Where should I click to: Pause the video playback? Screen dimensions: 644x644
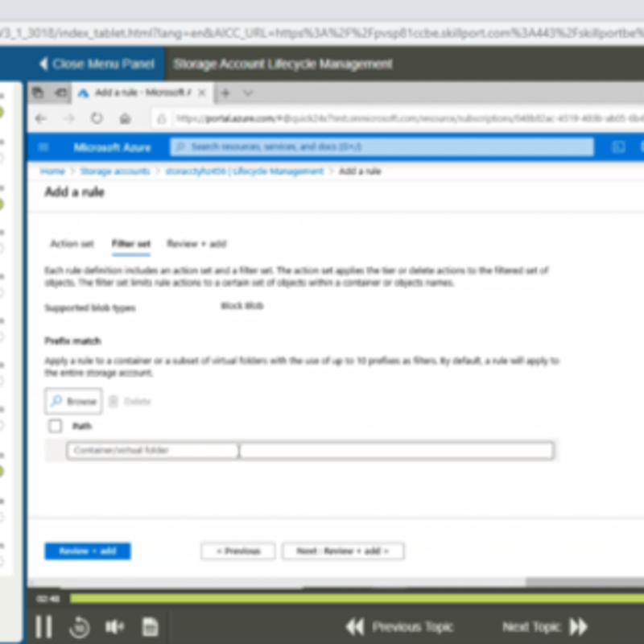tap(43, 626)
